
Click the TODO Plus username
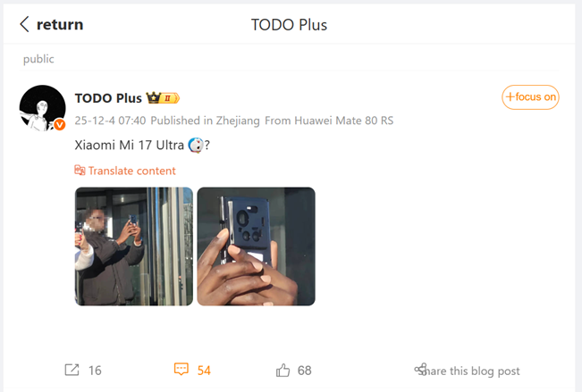[x=108, y=98]
